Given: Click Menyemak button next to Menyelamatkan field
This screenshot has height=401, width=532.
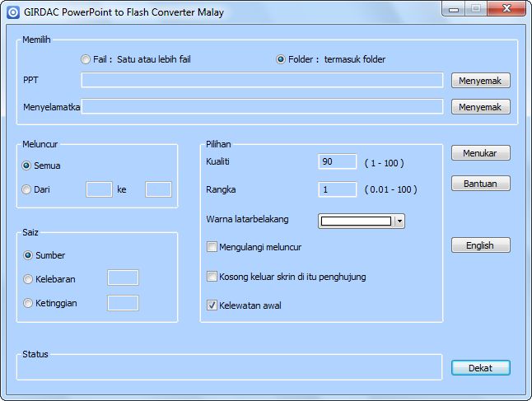Looking at the screenshot, I should tap(480, 107).
